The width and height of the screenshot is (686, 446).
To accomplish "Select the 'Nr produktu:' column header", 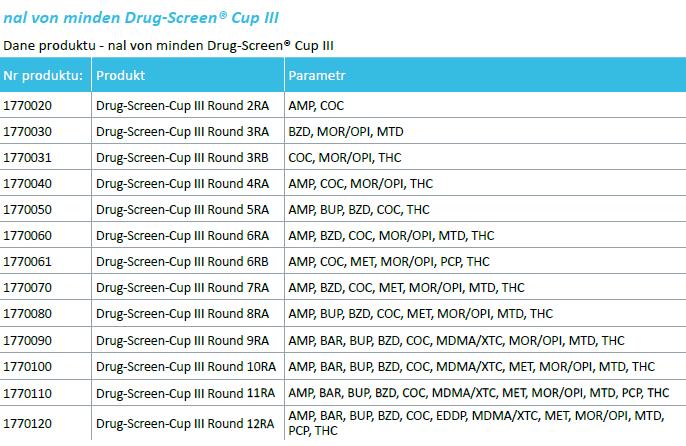I will click(x=43, y=75).
